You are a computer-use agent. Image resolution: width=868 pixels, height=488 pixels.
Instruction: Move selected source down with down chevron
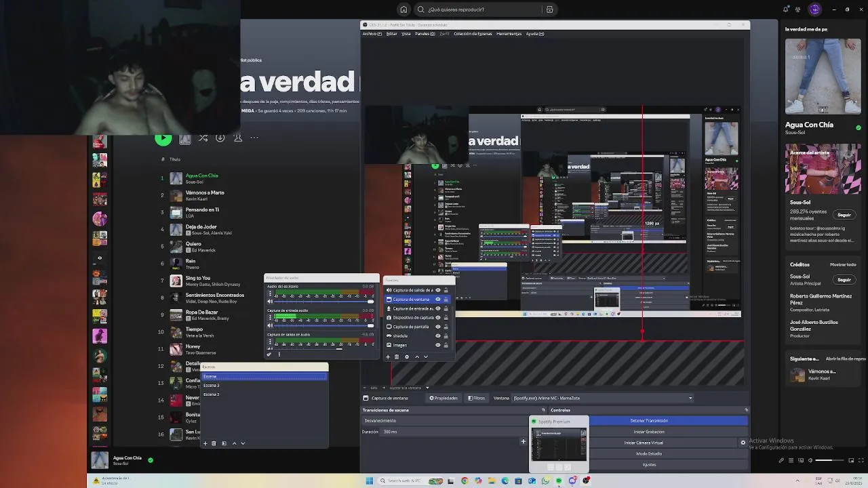pyautogui.click(x=426, y=357)
